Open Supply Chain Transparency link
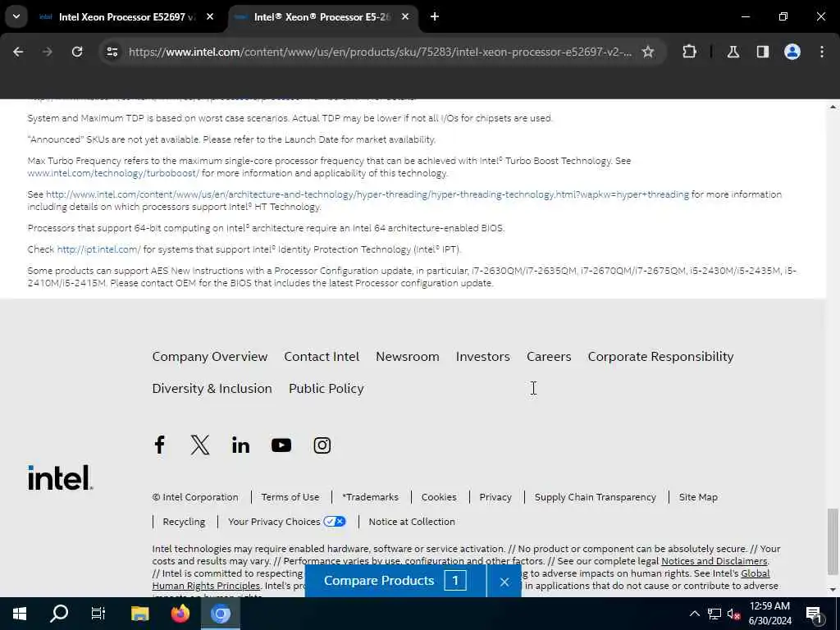Screen dimensions: 840x630 coord(596,497)
